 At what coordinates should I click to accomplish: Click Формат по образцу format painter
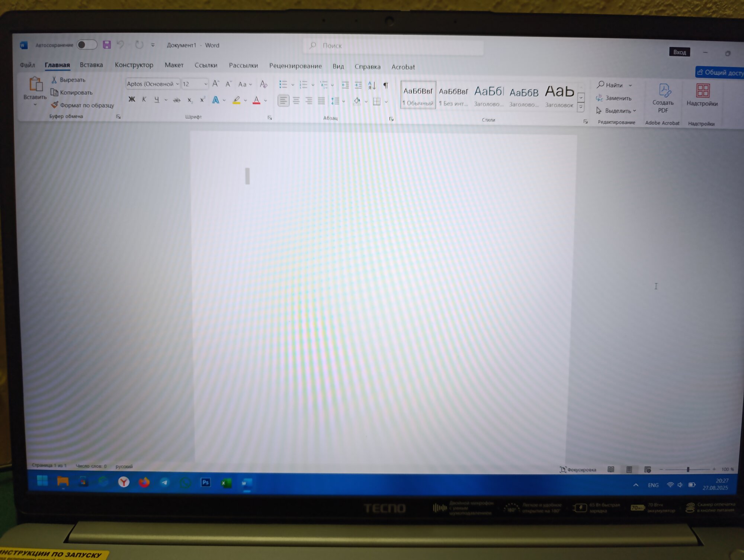tap(83, 105)
